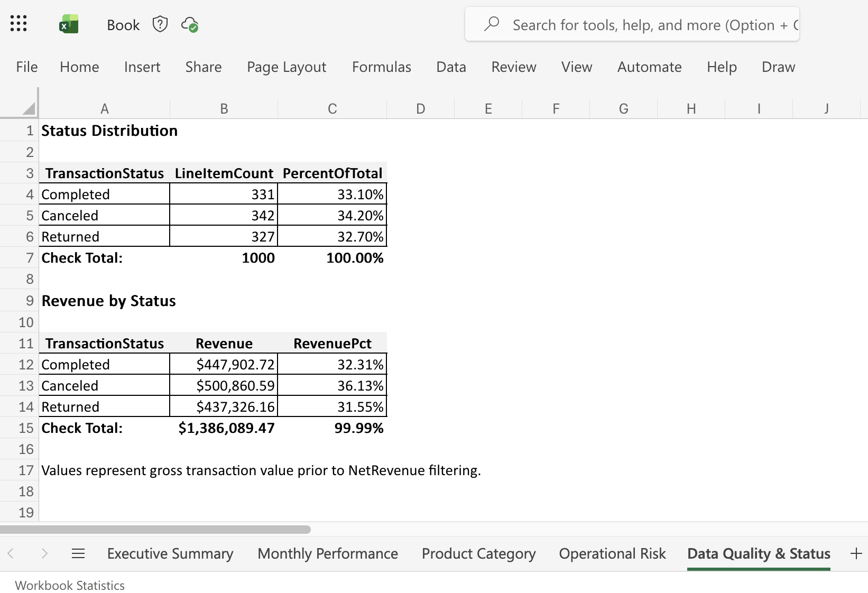Switch to the Data ribbon tab
Image resolution: width=868 pixels, height=593 pixels.
coord(450,67)
